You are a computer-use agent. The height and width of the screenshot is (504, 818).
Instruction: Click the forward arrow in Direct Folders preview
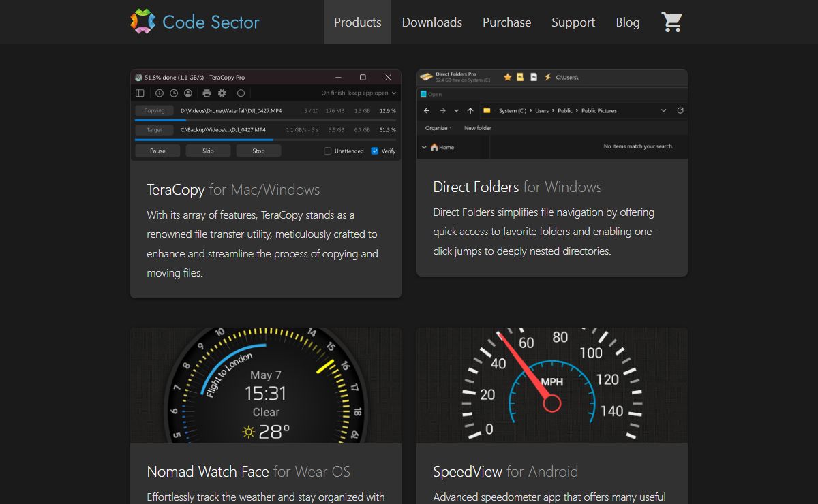point(442,110)
